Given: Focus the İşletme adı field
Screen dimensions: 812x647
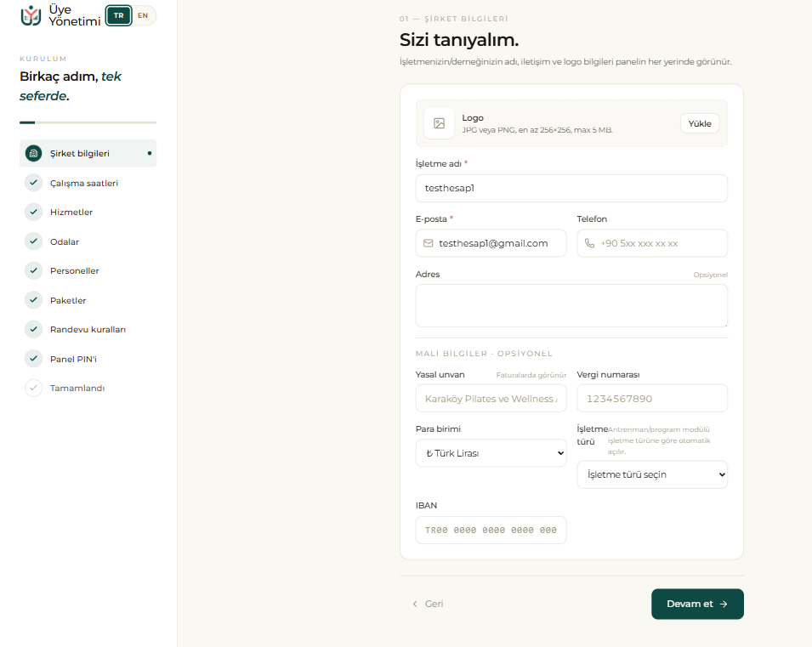Looking at the screenshot, I should pos(571,188).
